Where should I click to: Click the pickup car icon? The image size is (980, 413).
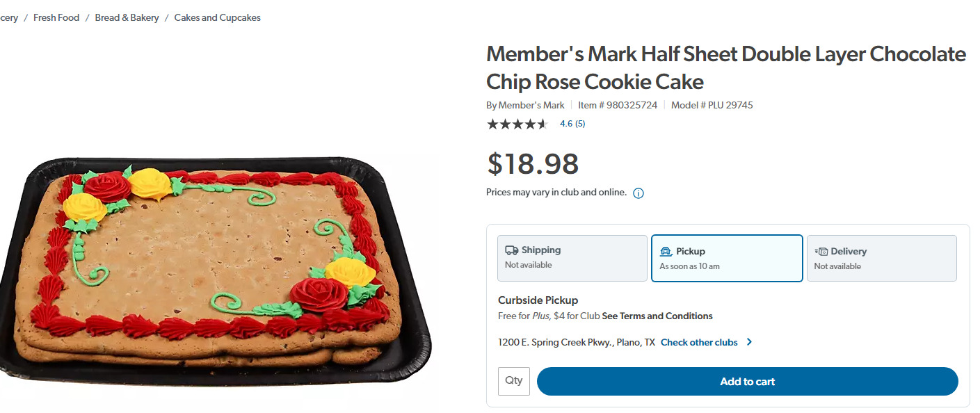(666, 252)
